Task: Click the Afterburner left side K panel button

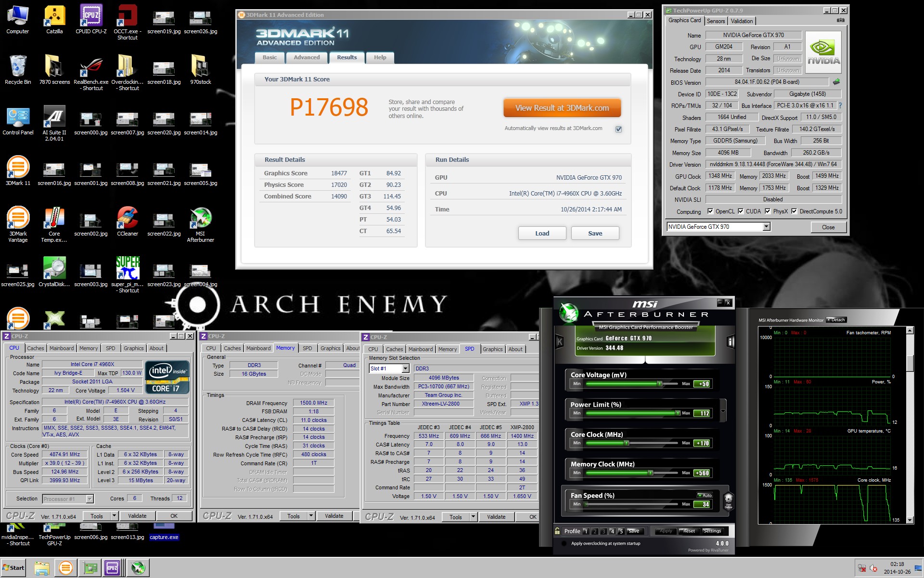Action: pos(559,342)
